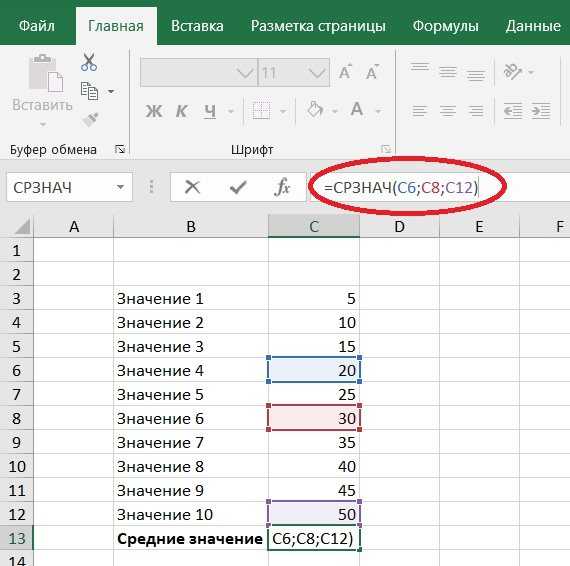This screenshot has height=566, width=570.
Task: Toggle underline with the Ч button
Action: [210, 111]
